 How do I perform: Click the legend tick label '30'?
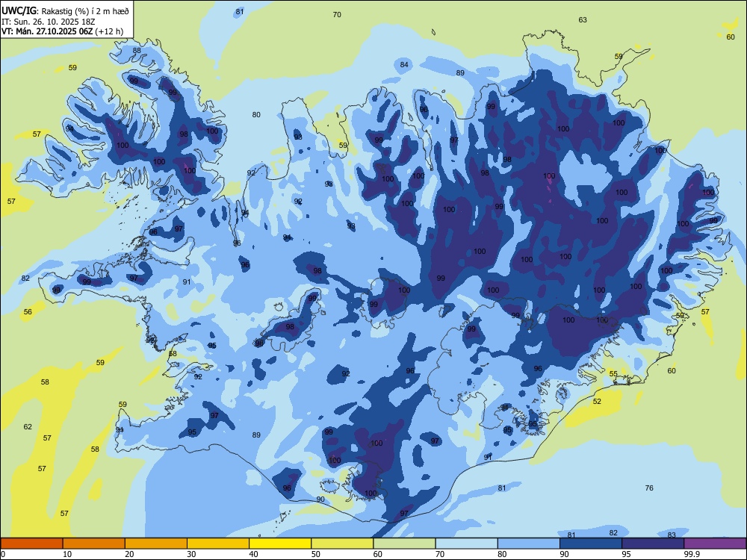(191, 554)
